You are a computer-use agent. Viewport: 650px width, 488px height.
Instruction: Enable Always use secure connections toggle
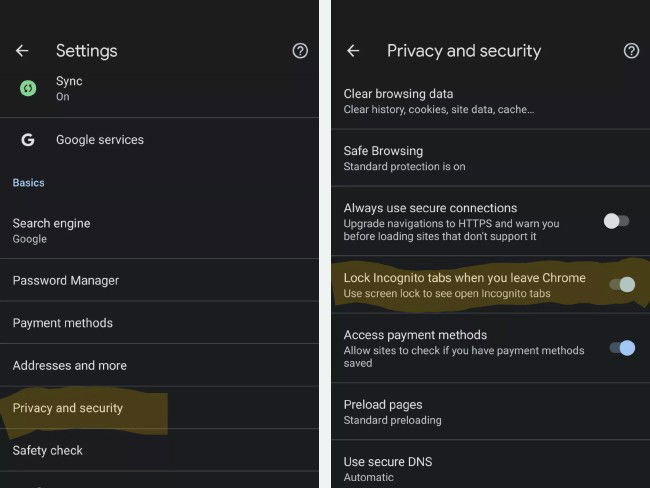(618, 221)
